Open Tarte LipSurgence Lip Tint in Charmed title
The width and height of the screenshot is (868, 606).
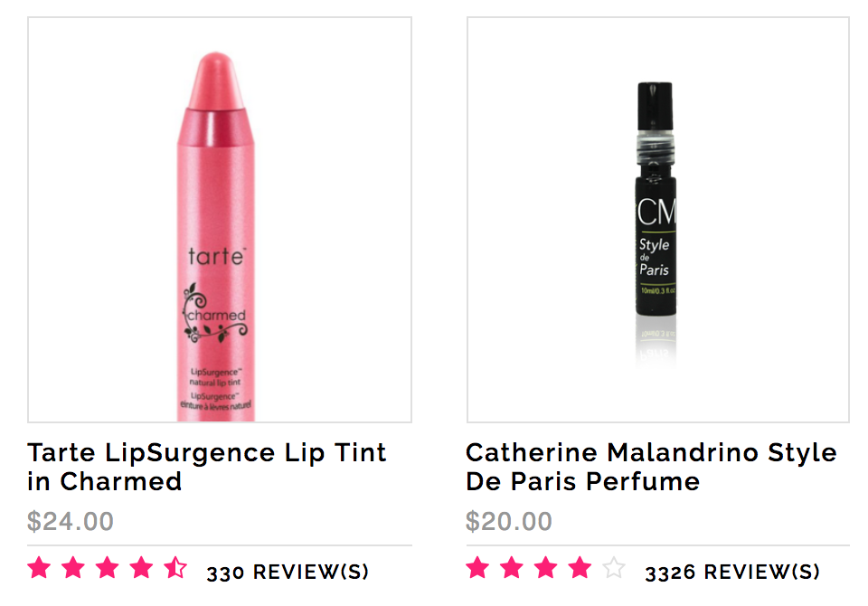click(x=206, y=467)
